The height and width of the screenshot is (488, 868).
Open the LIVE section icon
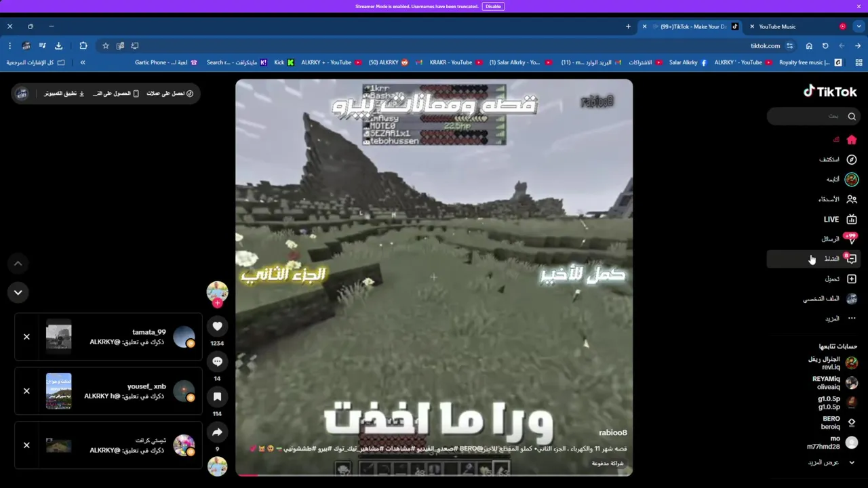851,219
